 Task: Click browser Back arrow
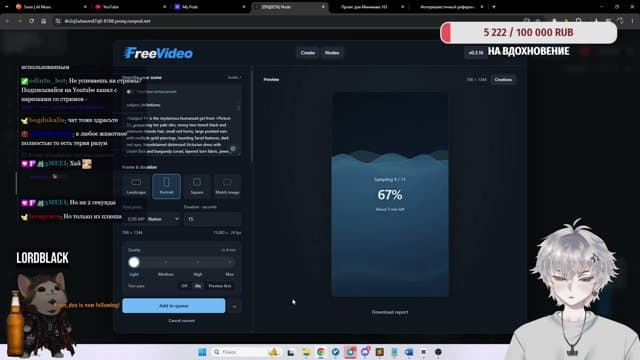pyautogui.click(x=7, y=21)
